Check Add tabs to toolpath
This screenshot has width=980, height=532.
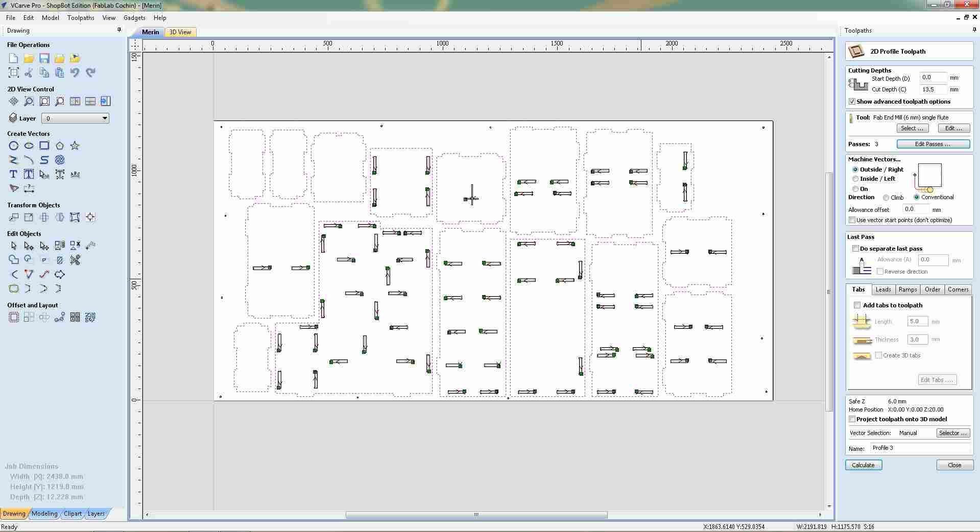point(857,305)
